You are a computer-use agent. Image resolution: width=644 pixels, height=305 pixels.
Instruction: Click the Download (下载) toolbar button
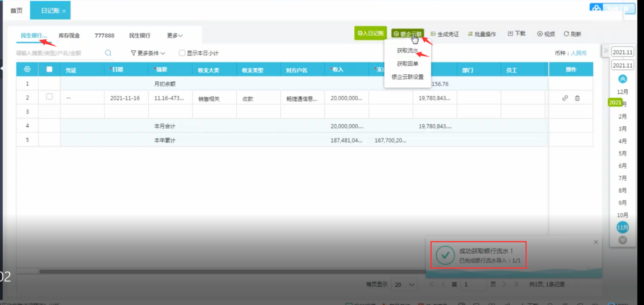click(516, 34)
